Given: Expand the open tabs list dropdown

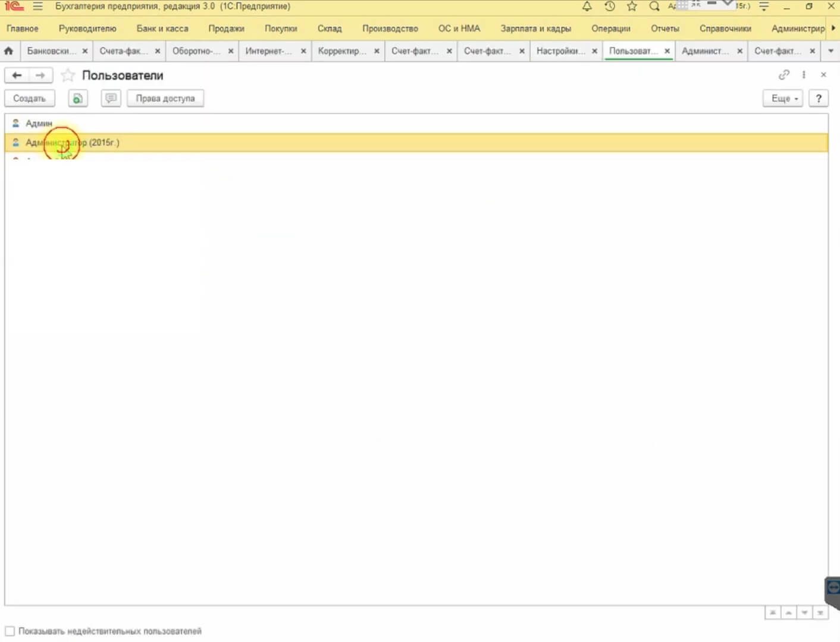Looking at the screenshot, I should (831, 51).
